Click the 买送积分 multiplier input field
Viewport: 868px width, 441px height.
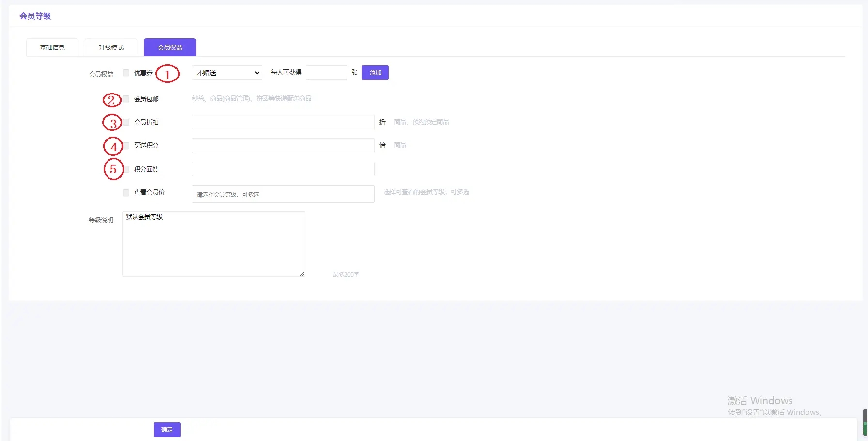click(283, 145)
